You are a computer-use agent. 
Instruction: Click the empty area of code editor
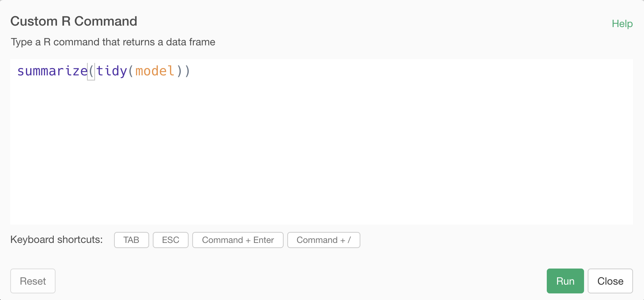pos(322,154)
